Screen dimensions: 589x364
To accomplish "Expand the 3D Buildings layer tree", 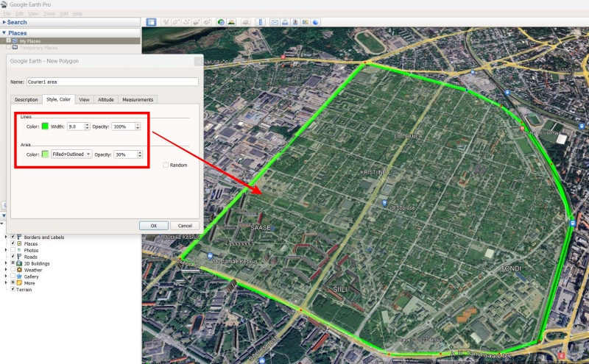I will pyautogui.click(x=7, y=263).
